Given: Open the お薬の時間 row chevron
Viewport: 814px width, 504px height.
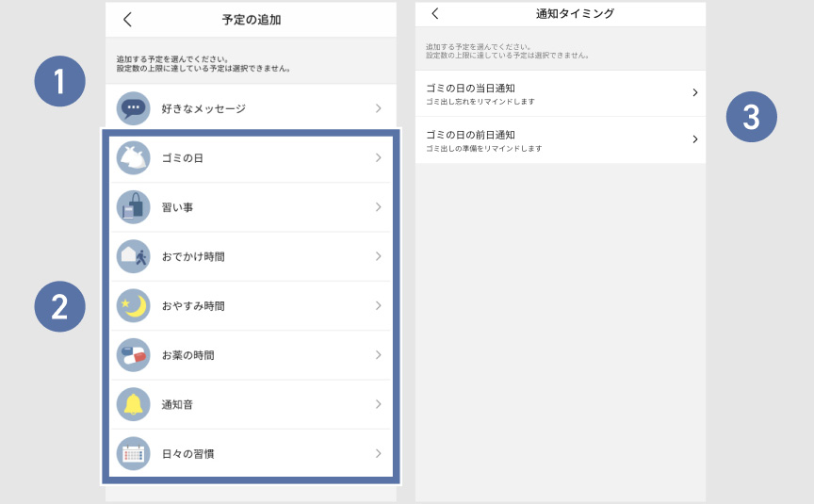Looking at the screenshot, I should pyautogui.click(x=379, y=355).
